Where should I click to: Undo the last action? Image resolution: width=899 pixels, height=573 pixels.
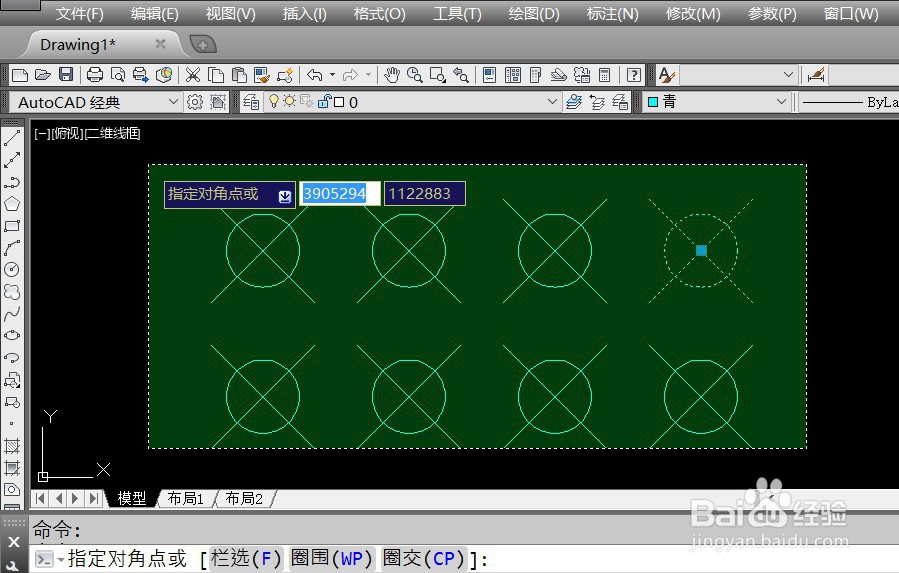click(315, 75)
